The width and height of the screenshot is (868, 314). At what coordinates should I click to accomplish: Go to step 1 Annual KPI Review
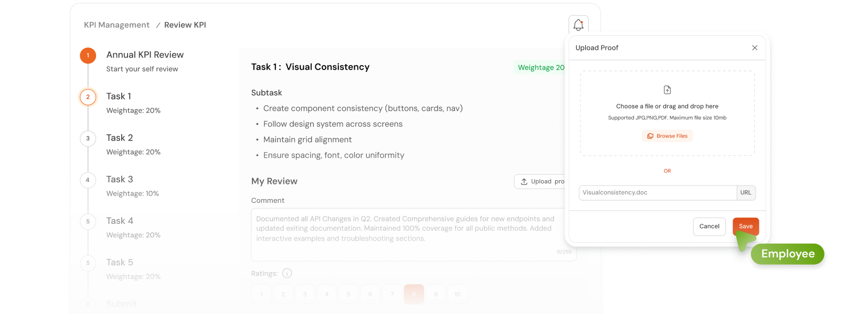point(88,55)
